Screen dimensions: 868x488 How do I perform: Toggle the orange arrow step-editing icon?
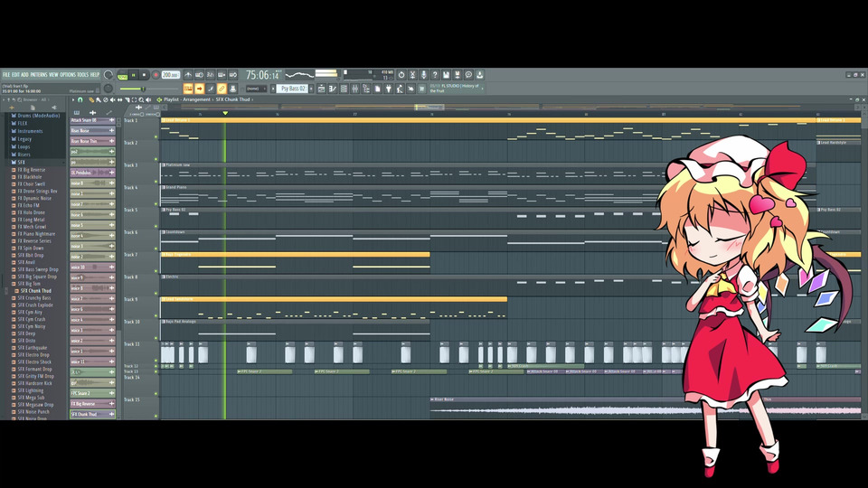tap(199, 89)
